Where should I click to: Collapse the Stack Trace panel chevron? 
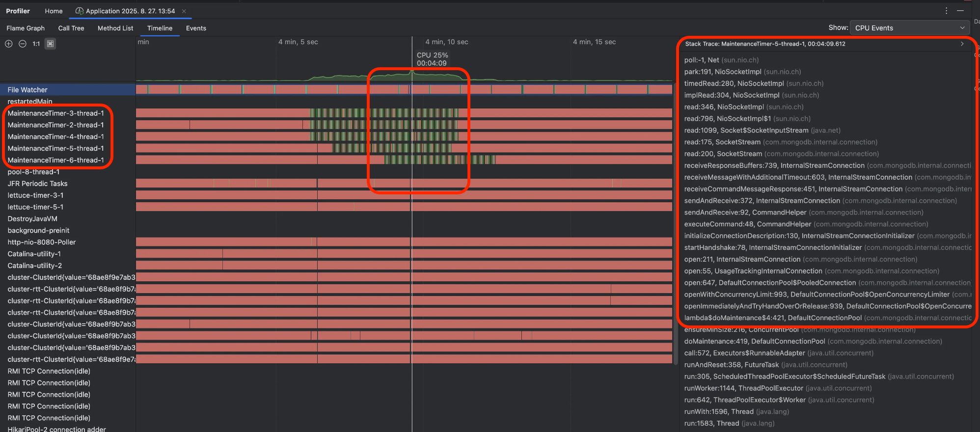coord(962,44)
